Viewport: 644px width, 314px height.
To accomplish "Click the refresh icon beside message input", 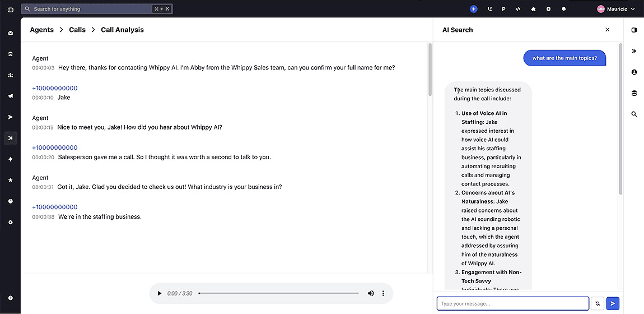I will pos(598,304).
